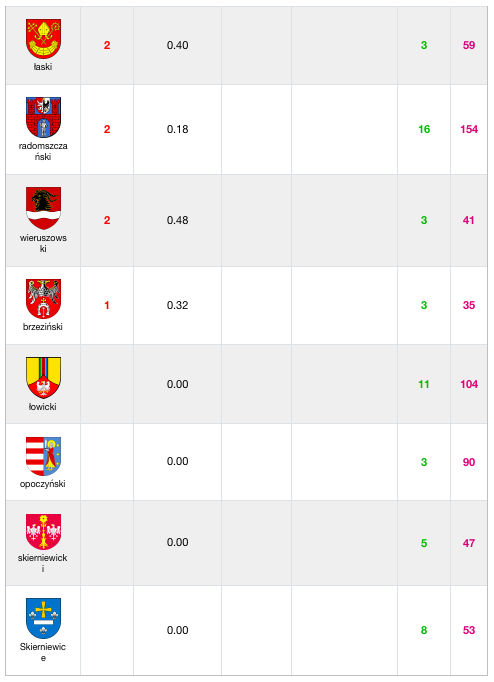
Task: Select the wieruszowski lion crest icon
Action: coord(43,208)
